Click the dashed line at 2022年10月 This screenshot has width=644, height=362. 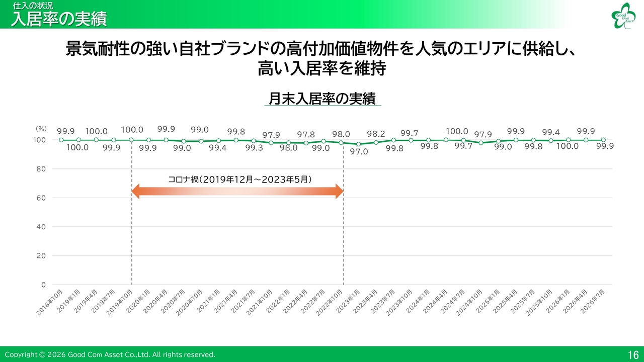pos(344,215)
